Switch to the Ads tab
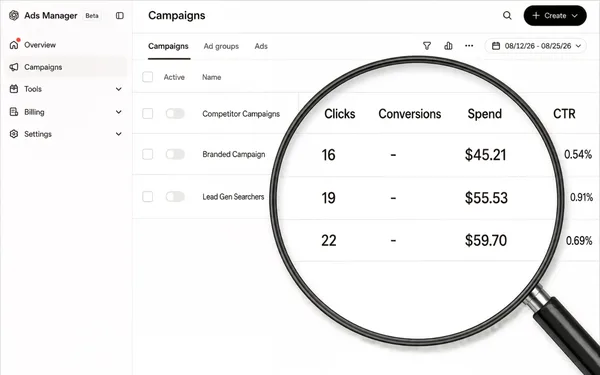The height and width of the screenshot is (375, 600). point(261,46)
